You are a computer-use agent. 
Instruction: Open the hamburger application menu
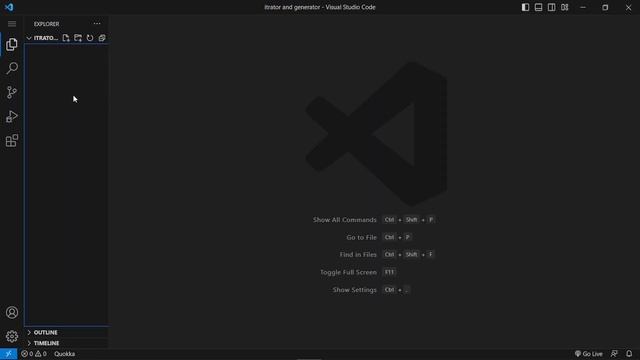pyautogui.click(x=12, y=24)
